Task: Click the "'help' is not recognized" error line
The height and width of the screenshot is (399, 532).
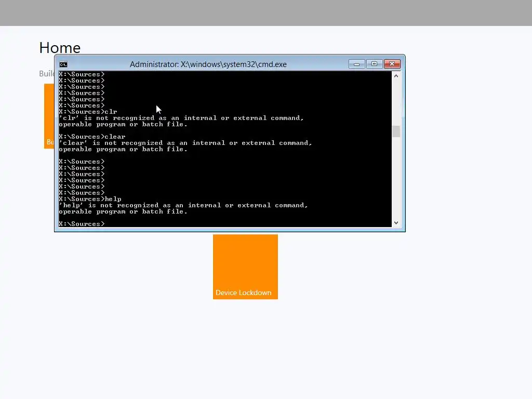Action: coord(183,205)
